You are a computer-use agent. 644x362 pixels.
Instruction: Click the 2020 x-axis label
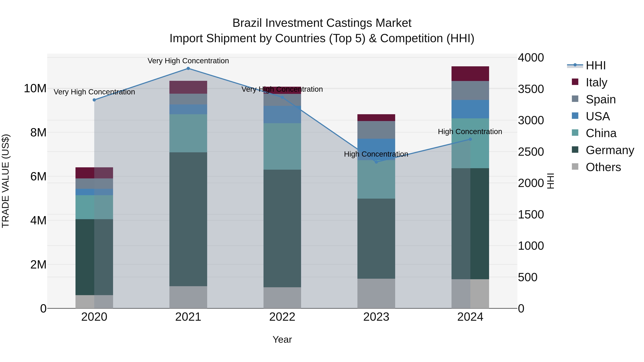click(x=94, y=317)
